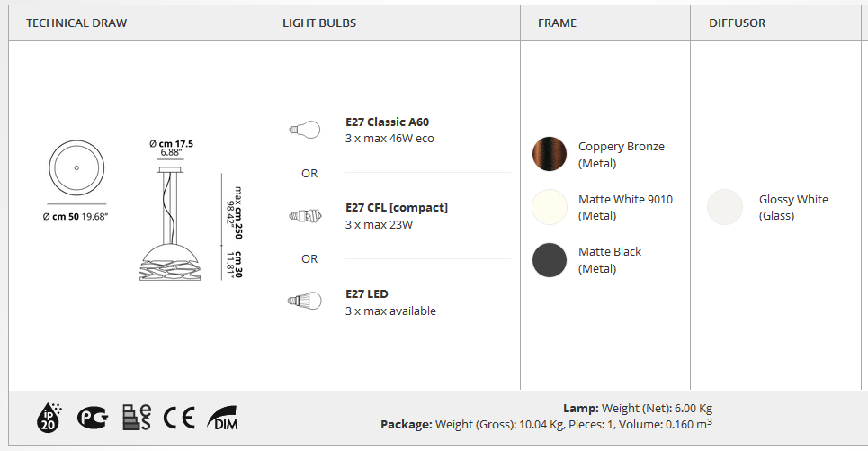
Task: Click the FRAME column header
Action: click(557, 23)
